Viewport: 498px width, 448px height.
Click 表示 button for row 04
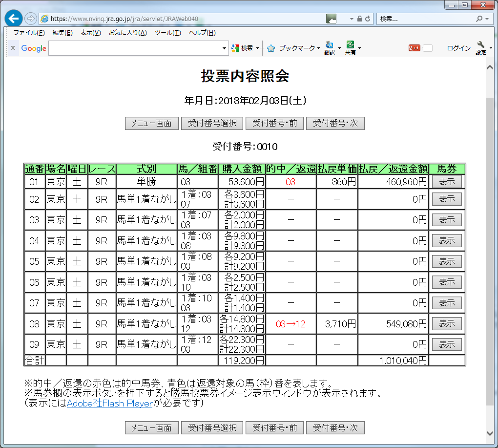[447, 241]
